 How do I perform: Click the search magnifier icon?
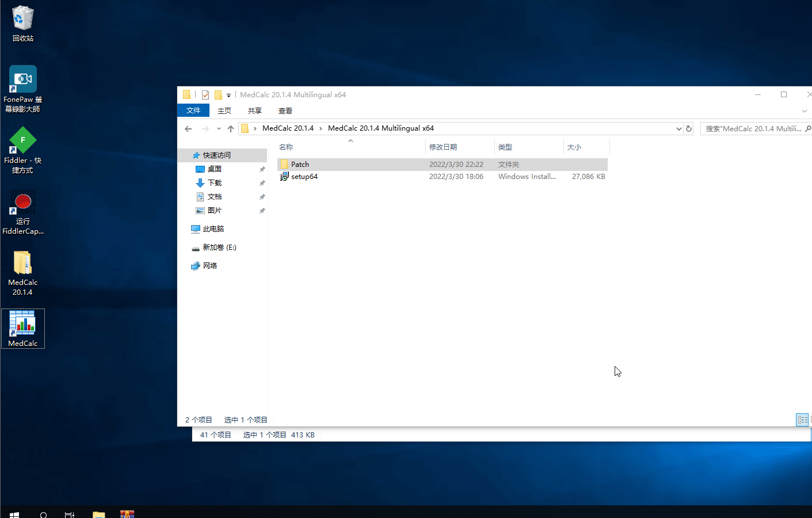[808, 129]
